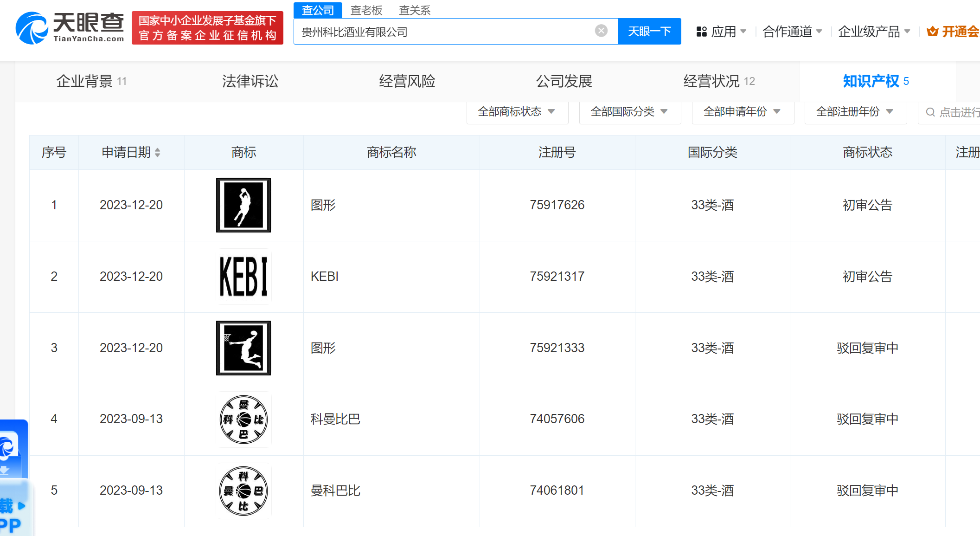Click the dunking player trademark logo
The width and height of the screenshot is (980, 536).
tap(243, 348)
